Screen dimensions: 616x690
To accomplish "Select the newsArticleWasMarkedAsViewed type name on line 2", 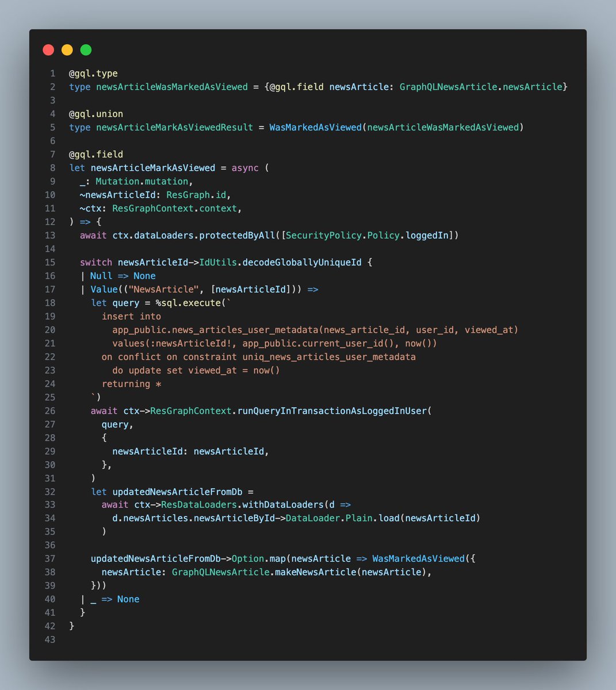I will pos(172,87).
